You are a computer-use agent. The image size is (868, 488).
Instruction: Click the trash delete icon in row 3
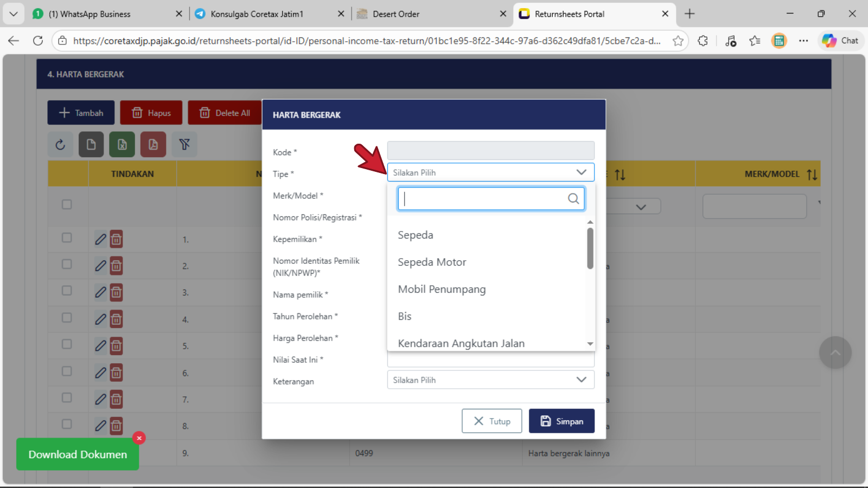(x=116, y=292)
